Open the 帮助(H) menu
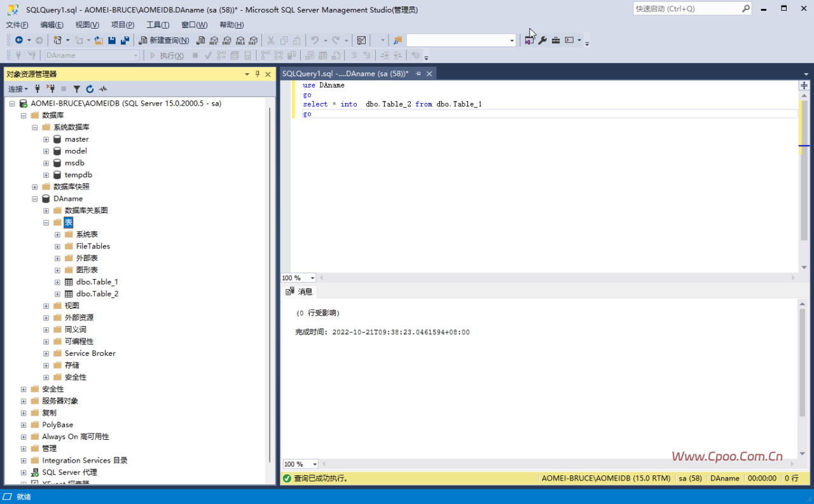 (x=231, y=25)
